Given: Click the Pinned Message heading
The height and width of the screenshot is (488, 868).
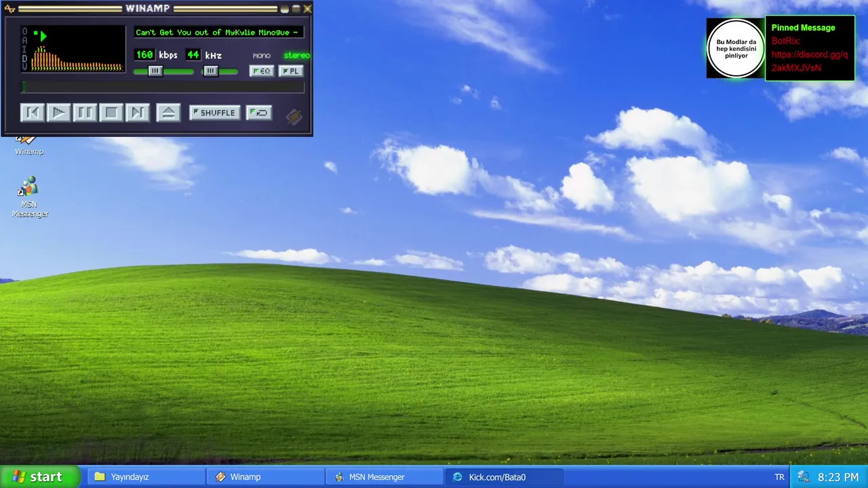Looking at the screenshot, I should (803, 28).
